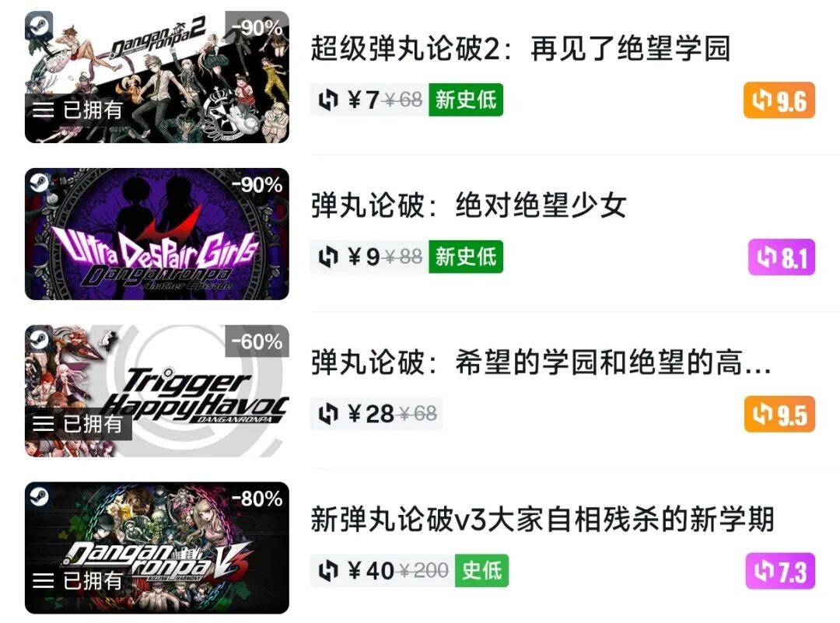Click the Steam icon on the Danganronpa V3 thumbnail
The width and height of the screenshot is (840, 623).
tap(39, 496)
